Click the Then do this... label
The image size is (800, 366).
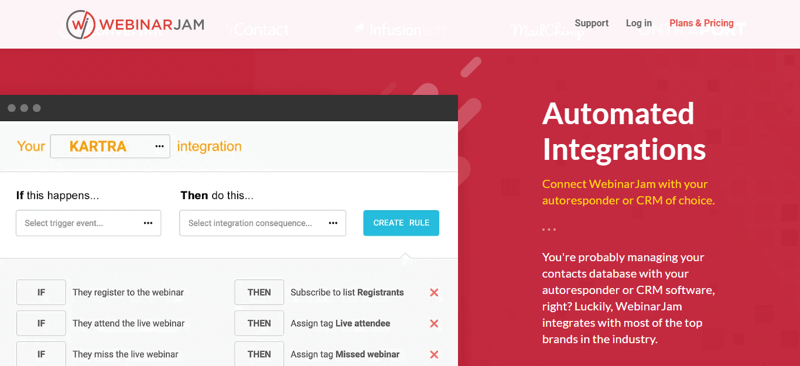[x=217, y=195]
